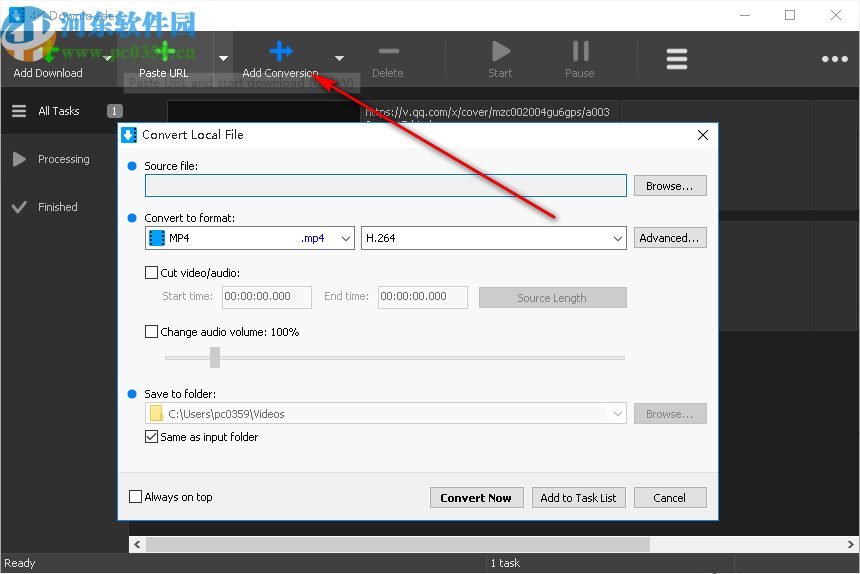The width and height of the screenshot is (860, 574).
Task: Click the Source file input field
Action: pyautogui.click(x=386, y=185)
